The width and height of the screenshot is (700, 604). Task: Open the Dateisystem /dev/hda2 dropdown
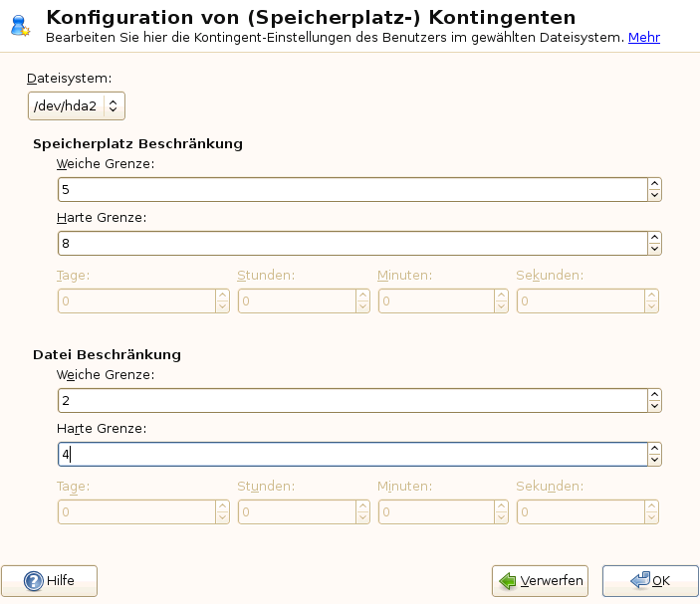click(x=77, y=104)
